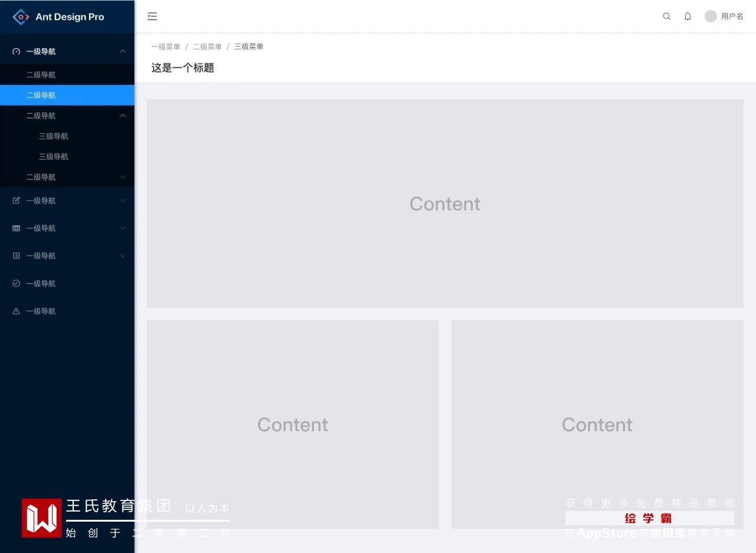Go to the 二级菜单 breadcrumb link
Screen dimensions: 756x553
(x=207, y=47)
